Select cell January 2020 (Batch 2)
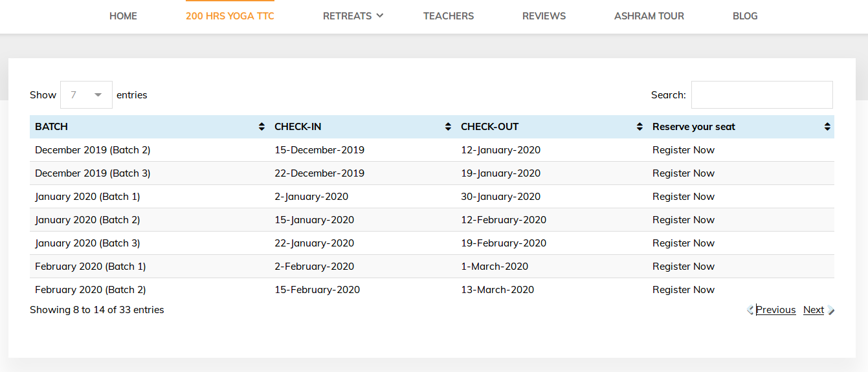The width and height of the screenshot is (868, 372). [x=87, y=220]
